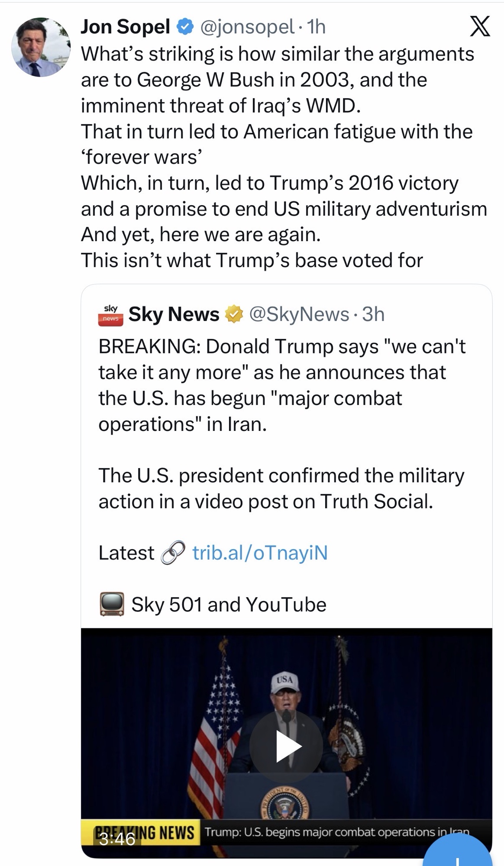Open the Sky News logo avatar
Viewport: 504px width, 866px height.
110,314
